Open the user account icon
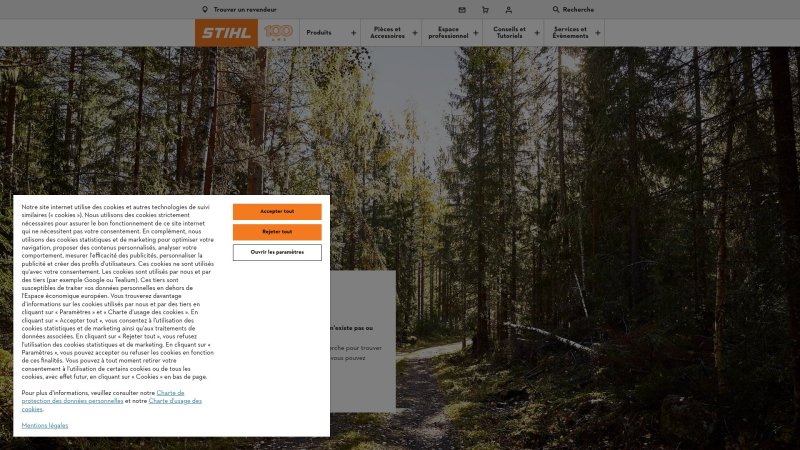Image resolution: width=800 pixels, height=450 pixels. click(509, 10)
